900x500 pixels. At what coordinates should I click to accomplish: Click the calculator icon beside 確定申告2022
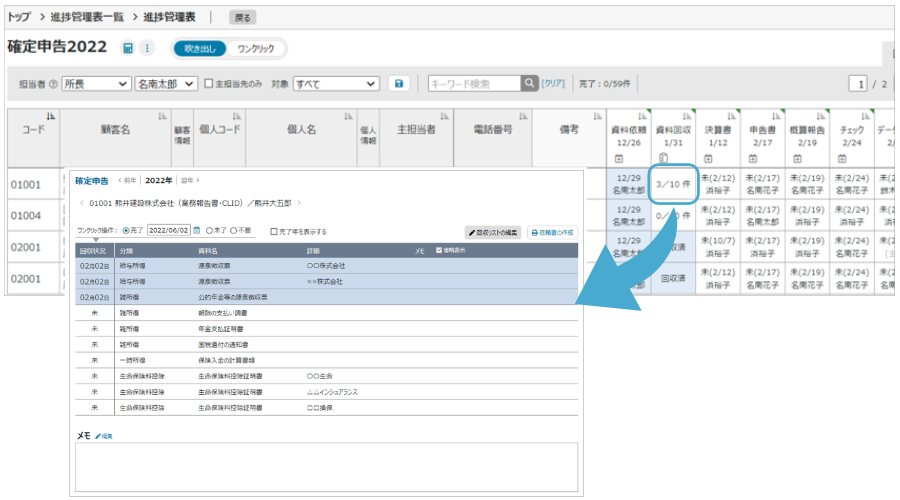click(x=128, y=48)
